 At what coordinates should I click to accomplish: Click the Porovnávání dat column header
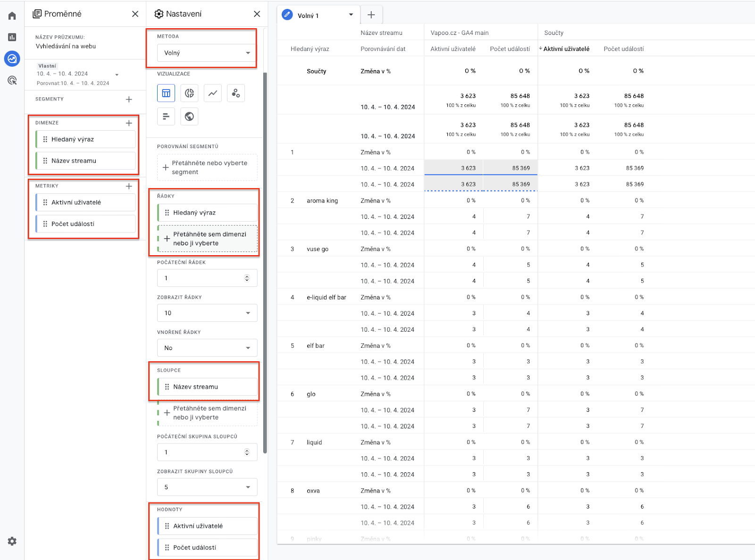(383, 49)
